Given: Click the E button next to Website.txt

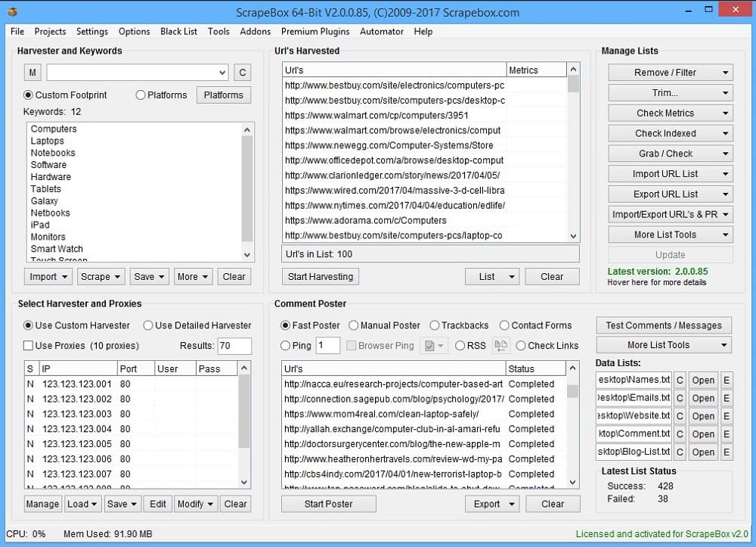Looking at the screenshot, I should tap(727, 416).
